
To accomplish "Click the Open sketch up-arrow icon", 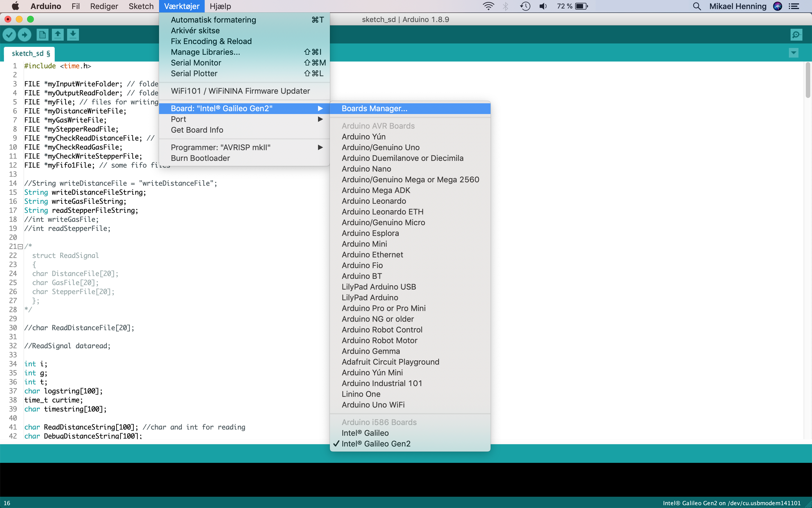I will pyautogui.click(x=58, y=35).
